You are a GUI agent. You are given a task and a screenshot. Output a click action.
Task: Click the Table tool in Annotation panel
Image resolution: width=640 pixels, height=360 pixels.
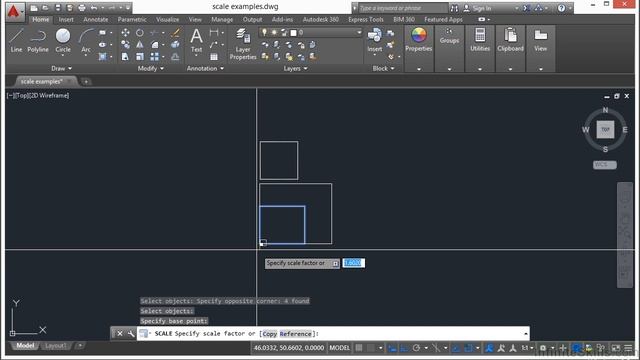(x=214, y=57)
